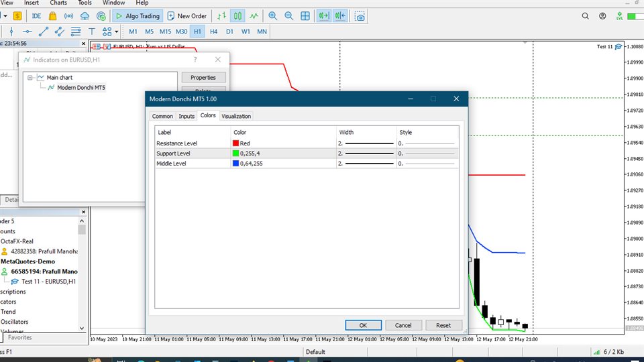
Task: Switch chart to candlestick view
Action: pyautogui.click(x=237, y=15)
